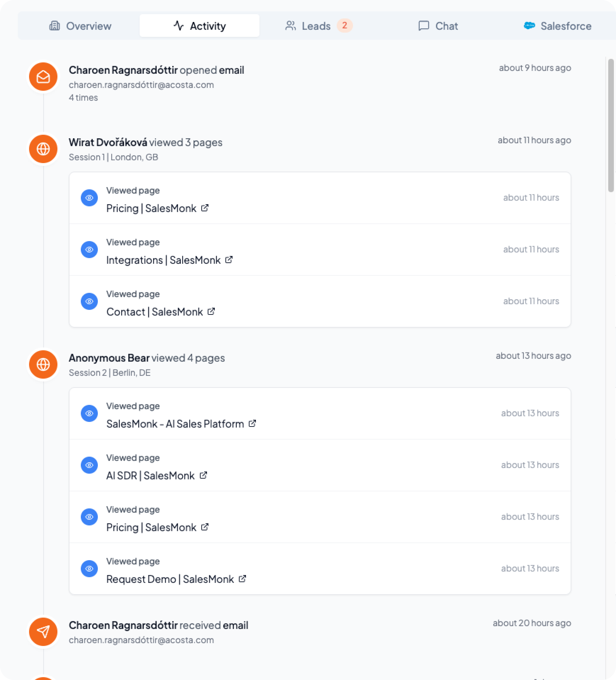The width and height of the screenshot is (616, 680).
Task: Click the globe icon beside Wirat Dvořáková's session
Action: (x=43, y=149)
